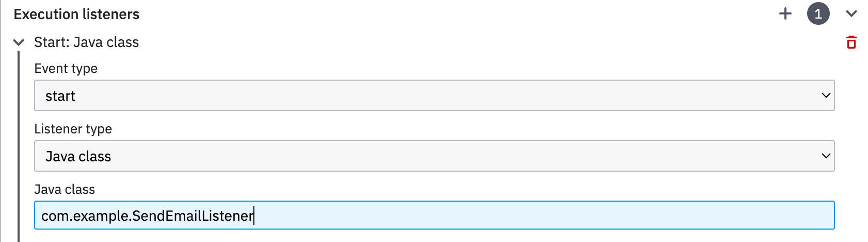Add a new execution listener
Viewport: 868px width, 242px height.
[x=785, y=14]
